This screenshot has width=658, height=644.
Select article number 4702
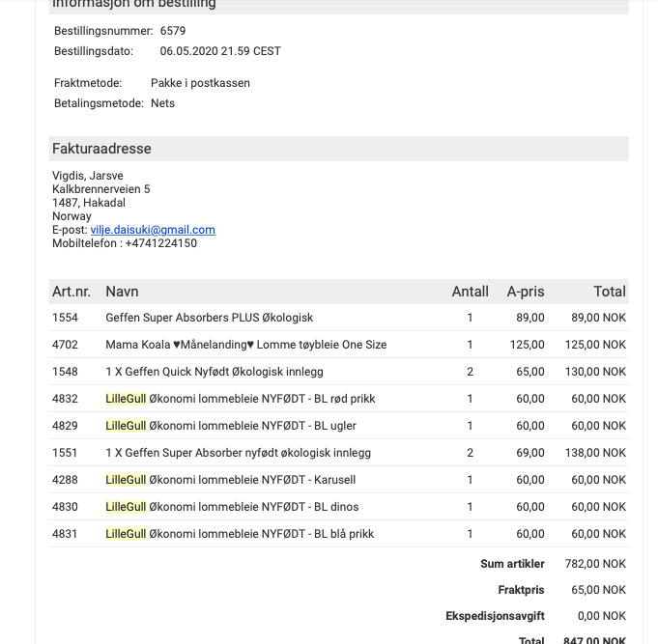(65, 345)
